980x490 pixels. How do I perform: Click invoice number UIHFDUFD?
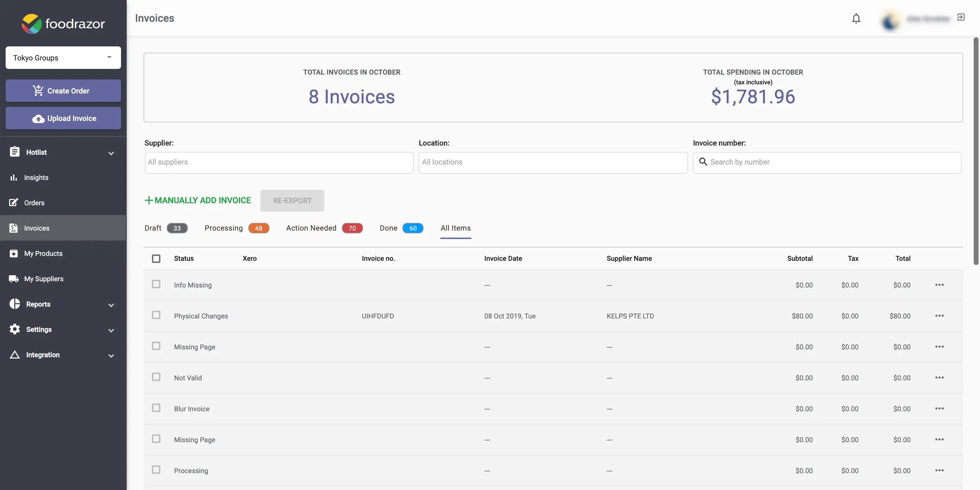coord(378,316)
